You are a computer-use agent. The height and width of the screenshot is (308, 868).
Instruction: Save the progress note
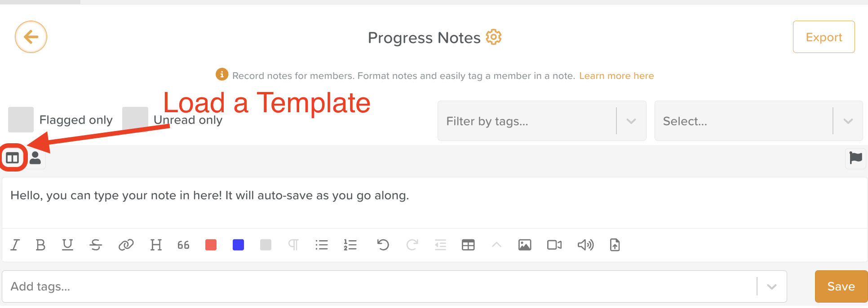point(841,286)
